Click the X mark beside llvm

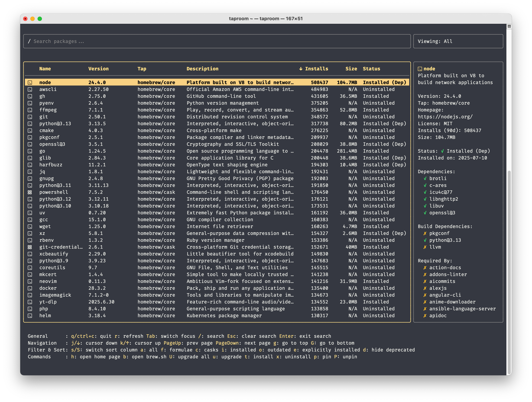tap(425, 247)
